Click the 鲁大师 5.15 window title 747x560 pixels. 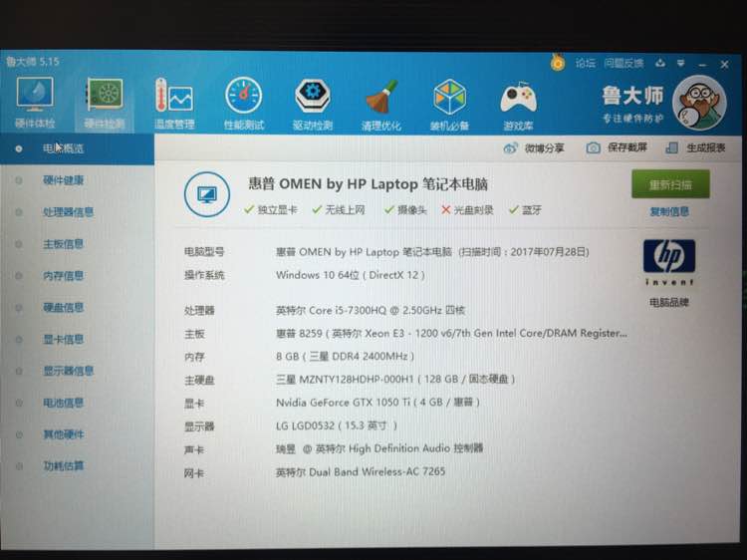pyautogui.click(x=33, y=62)
